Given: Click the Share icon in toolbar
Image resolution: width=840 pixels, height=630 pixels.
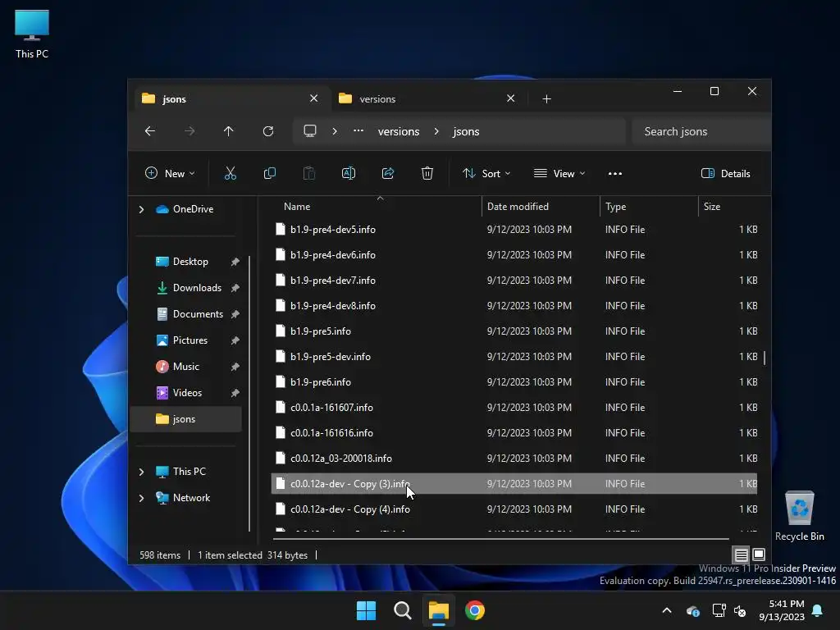Looking at the screenshot, I should coord(388,173).
